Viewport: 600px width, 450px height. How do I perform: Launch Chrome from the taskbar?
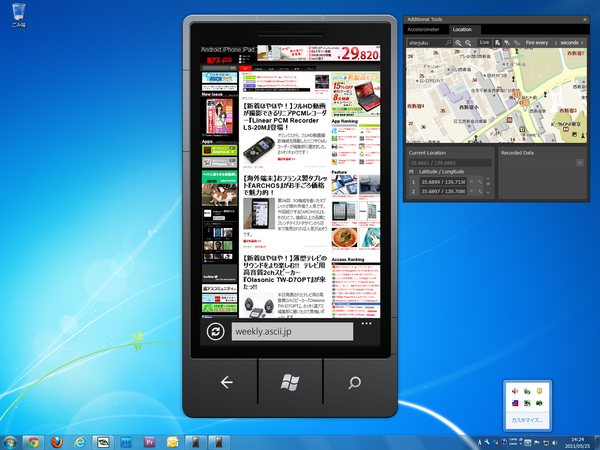point(33,442)
